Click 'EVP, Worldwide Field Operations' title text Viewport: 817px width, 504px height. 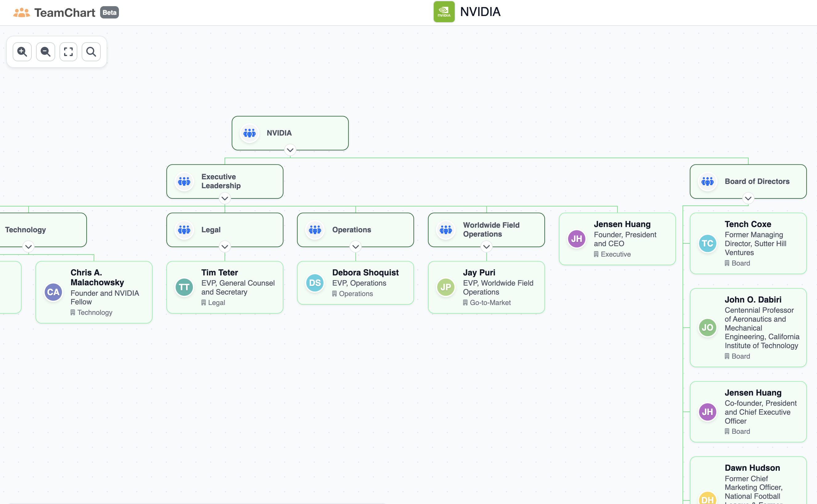(x=498, y=288)
